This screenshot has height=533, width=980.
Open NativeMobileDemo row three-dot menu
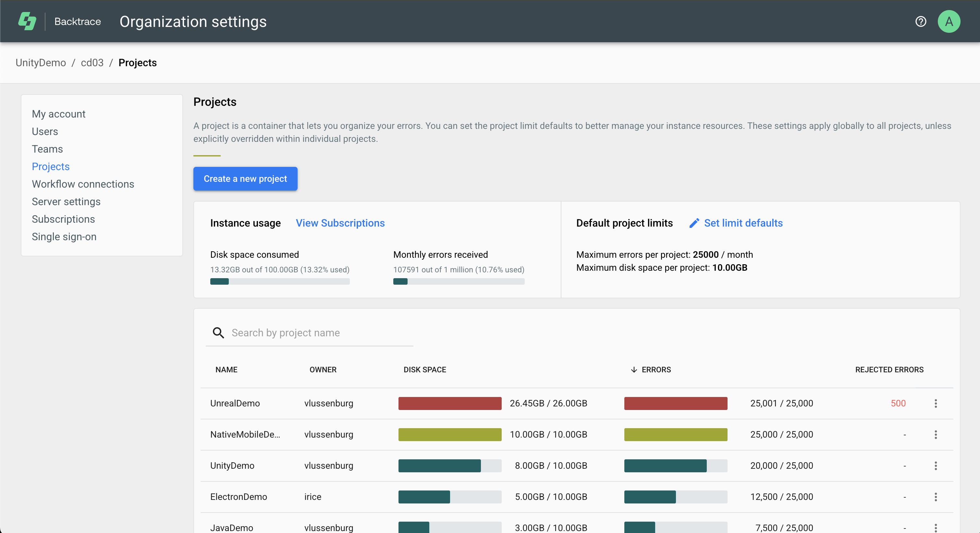click(936, 434)
